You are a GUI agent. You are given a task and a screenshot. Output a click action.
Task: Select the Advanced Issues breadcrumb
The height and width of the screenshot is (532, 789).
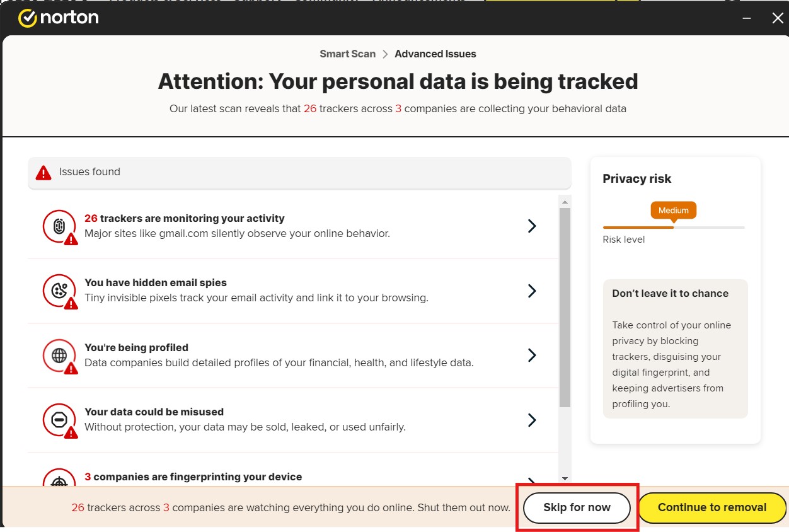pos(435,54)
